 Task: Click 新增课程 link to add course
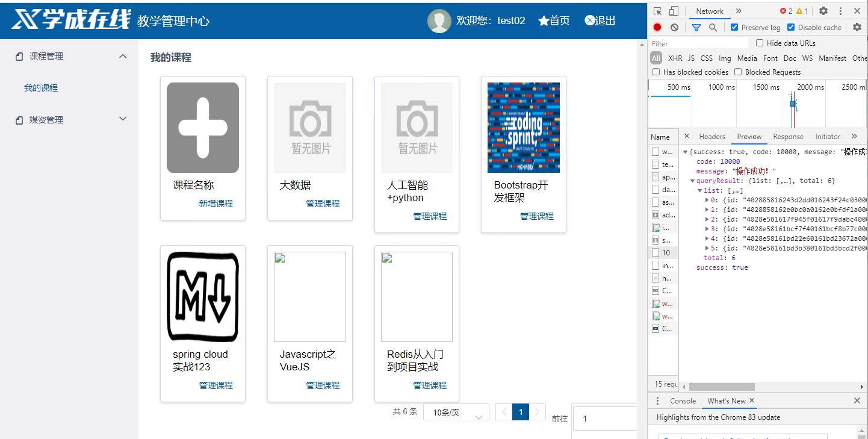click(x=215, y=204)
